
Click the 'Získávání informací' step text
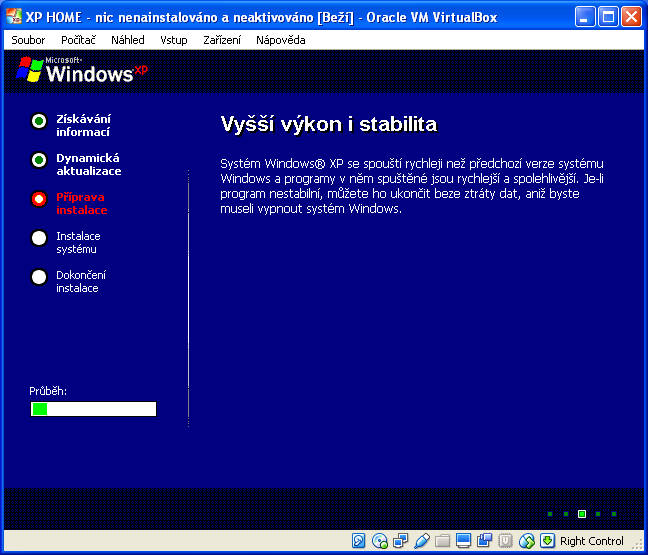[83, 125]
